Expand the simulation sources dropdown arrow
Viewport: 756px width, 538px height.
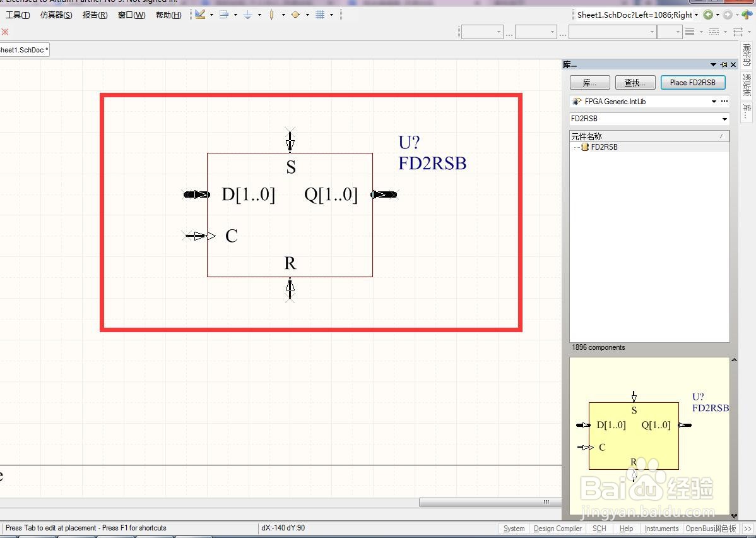(x=307, y=15)
